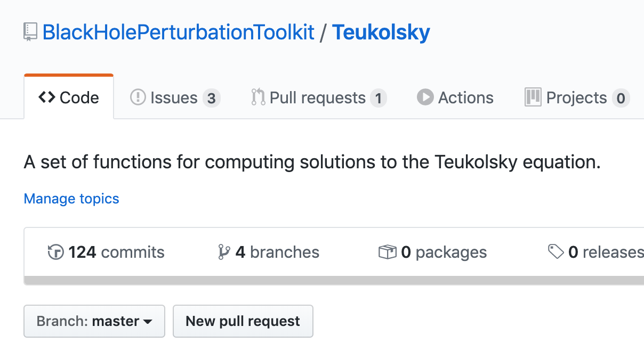Open the Pull requests tab
Viewport: 644px width, 343px height.
pyautogui.click(x=319, y=97)
